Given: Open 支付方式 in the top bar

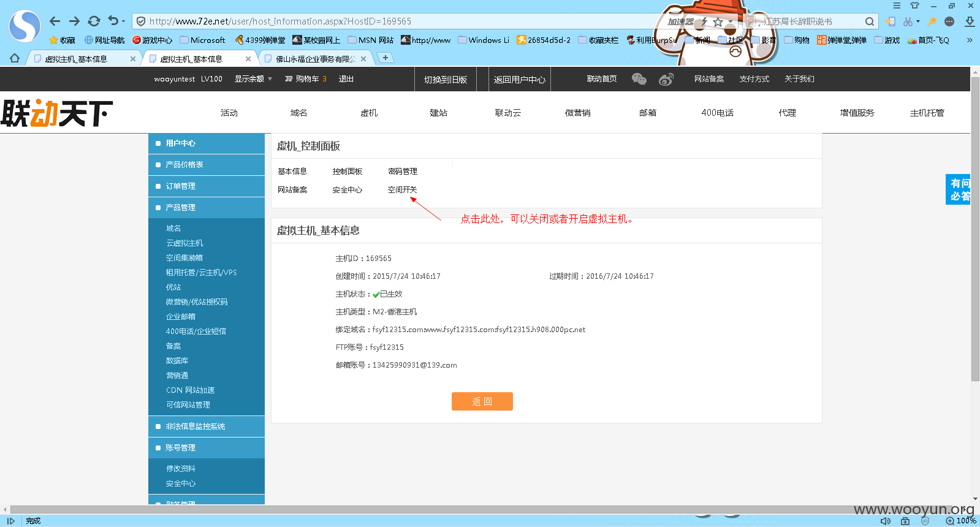Looking at the screenshot, I should (754, 79).
